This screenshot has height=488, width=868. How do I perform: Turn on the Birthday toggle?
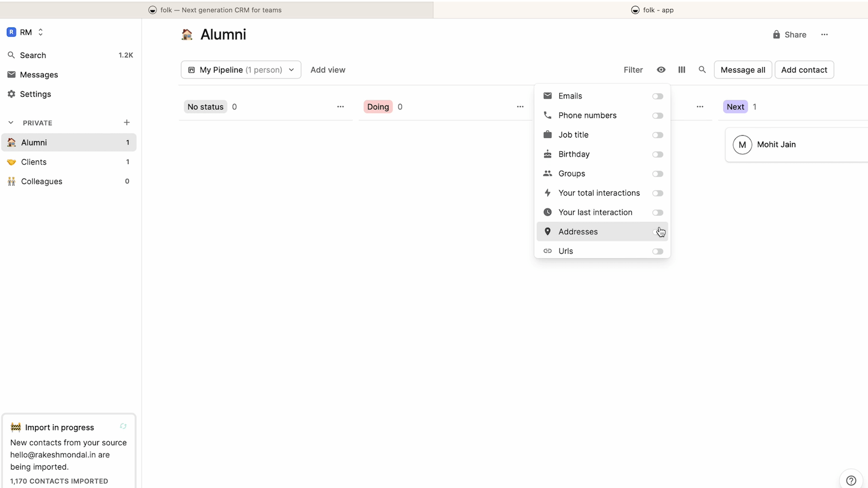(x=657, y=155)
